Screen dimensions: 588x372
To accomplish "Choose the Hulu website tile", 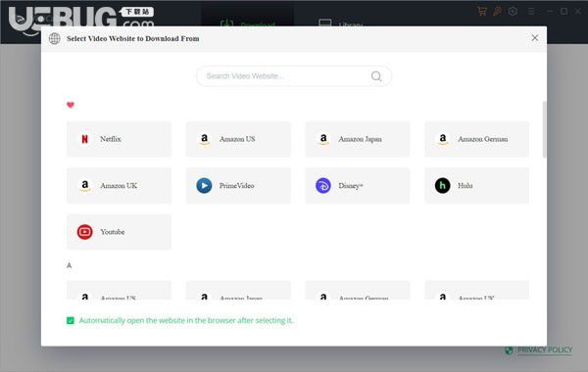I will coord(477,185).
